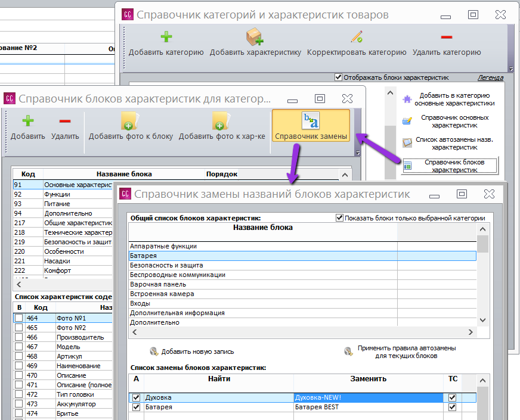Viewport: 520px width, 420px height.
Task: Click the Characteristic blocks reference icon
Action: click(x=407, y=165)
